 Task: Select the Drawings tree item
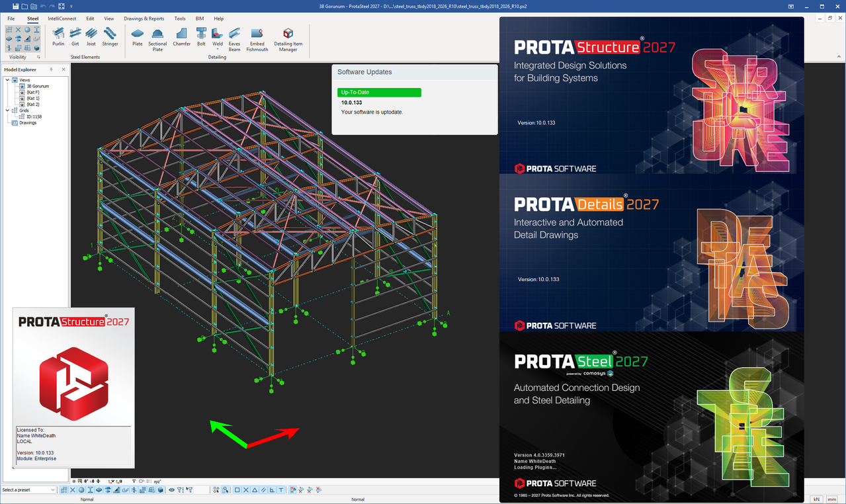[28, 122]
